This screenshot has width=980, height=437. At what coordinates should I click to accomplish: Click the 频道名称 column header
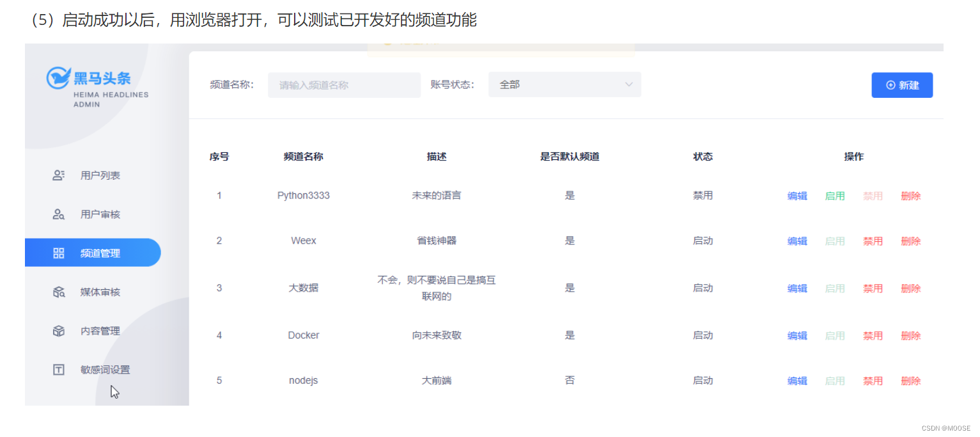[304, 157]
